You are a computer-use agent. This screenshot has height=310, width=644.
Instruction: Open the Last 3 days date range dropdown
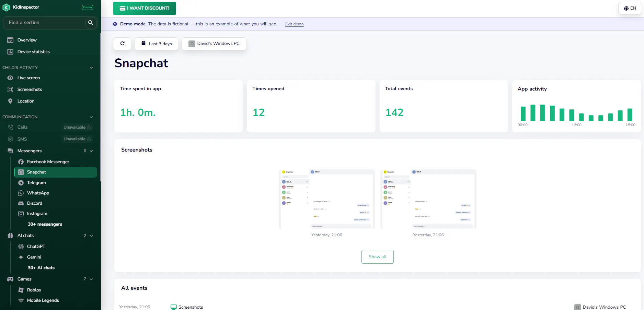tap(157, 44)
